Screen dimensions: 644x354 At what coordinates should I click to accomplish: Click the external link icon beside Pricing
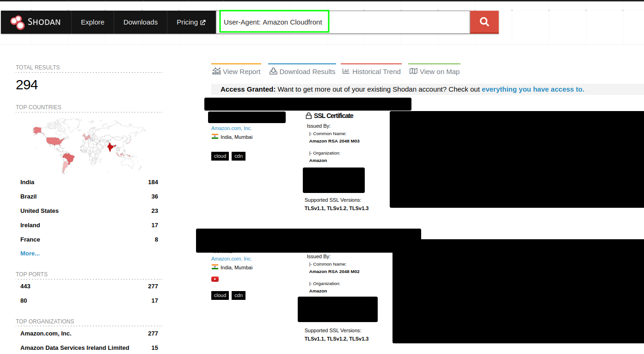tap(204, 22)
